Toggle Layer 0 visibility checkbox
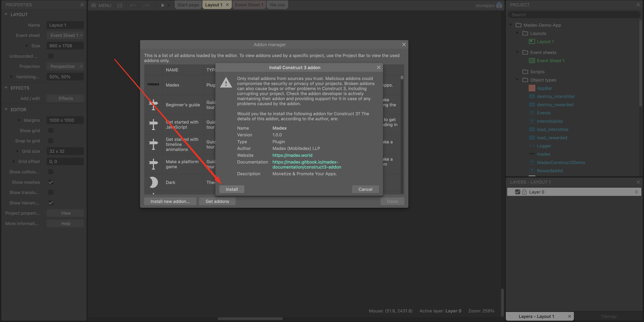The image size is (644, 322). 518,192
